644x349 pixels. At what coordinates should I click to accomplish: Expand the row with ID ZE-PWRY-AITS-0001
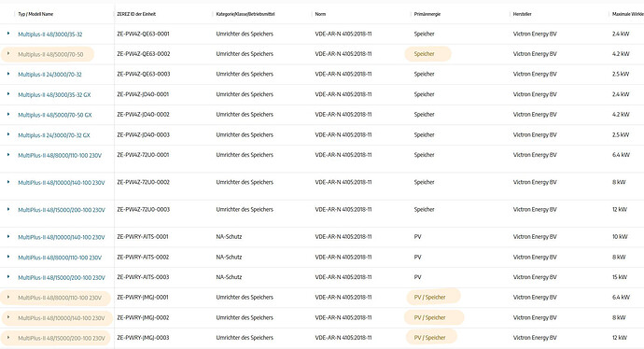[x=8, y=236]
